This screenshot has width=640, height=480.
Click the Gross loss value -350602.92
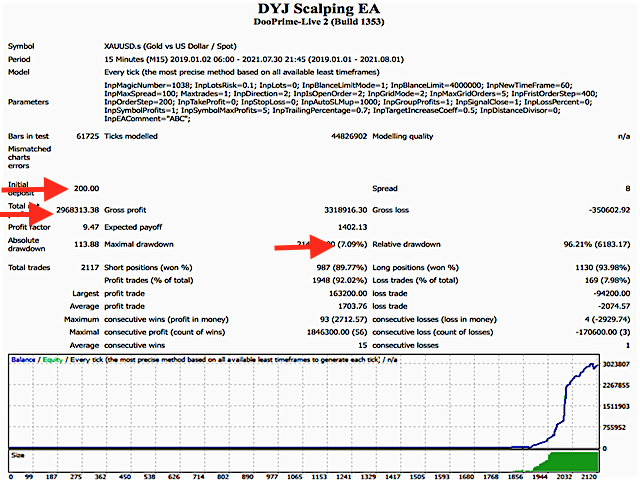coord(609,210)
